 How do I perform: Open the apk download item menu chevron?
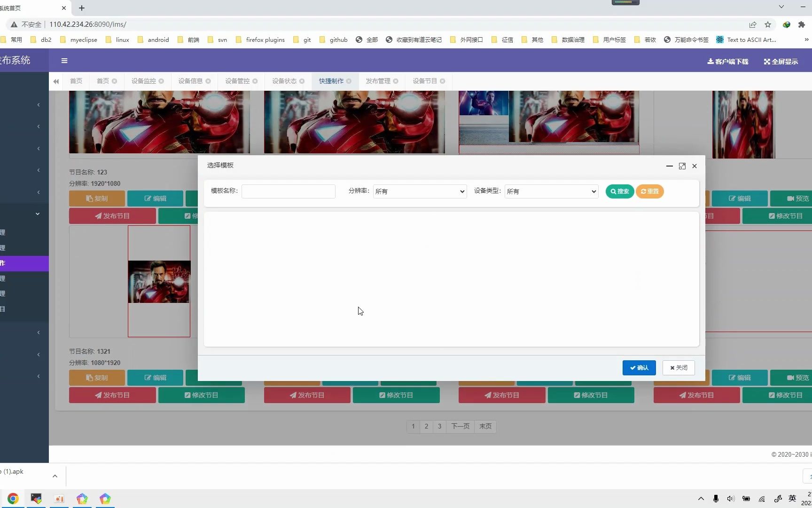55,476
